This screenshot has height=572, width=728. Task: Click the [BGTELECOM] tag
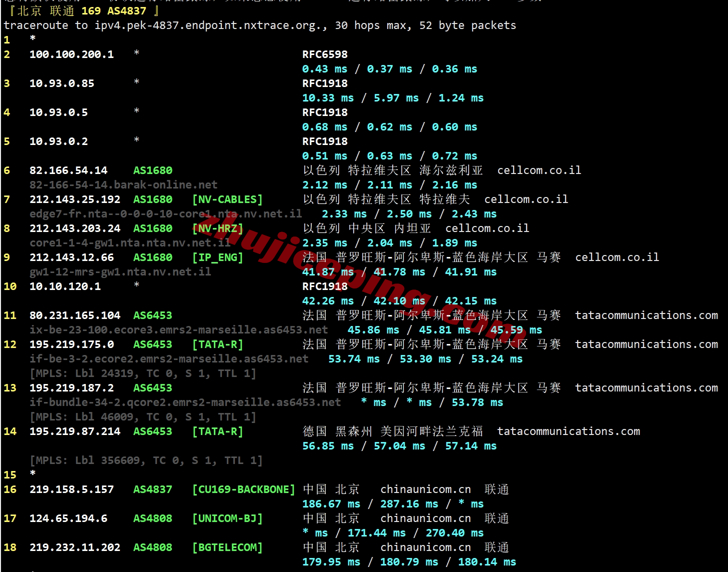coord(227,547)
